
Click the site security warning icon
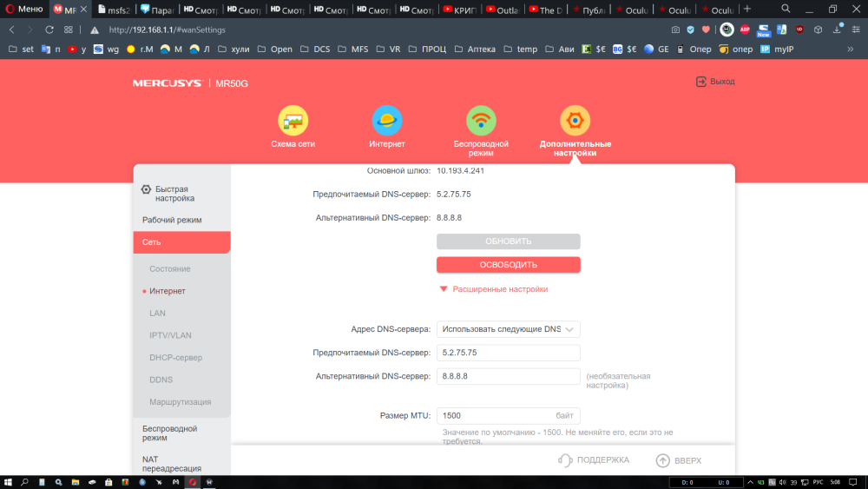(x=95, y=30)
